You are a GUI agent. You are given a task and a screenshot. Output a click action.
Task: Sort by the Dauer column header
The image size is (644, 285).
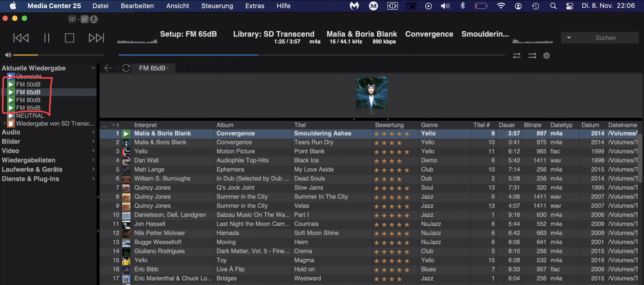click(507, 125)
